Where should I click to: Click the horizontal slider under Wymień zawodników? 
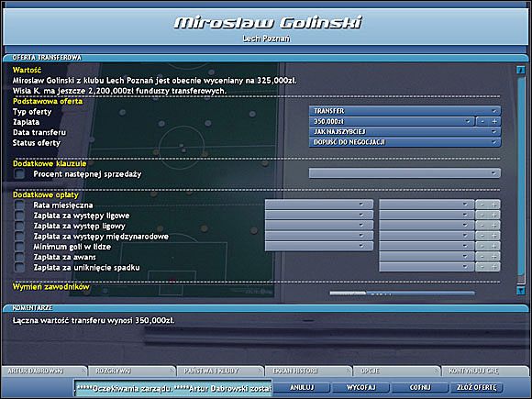pos(402,293)
